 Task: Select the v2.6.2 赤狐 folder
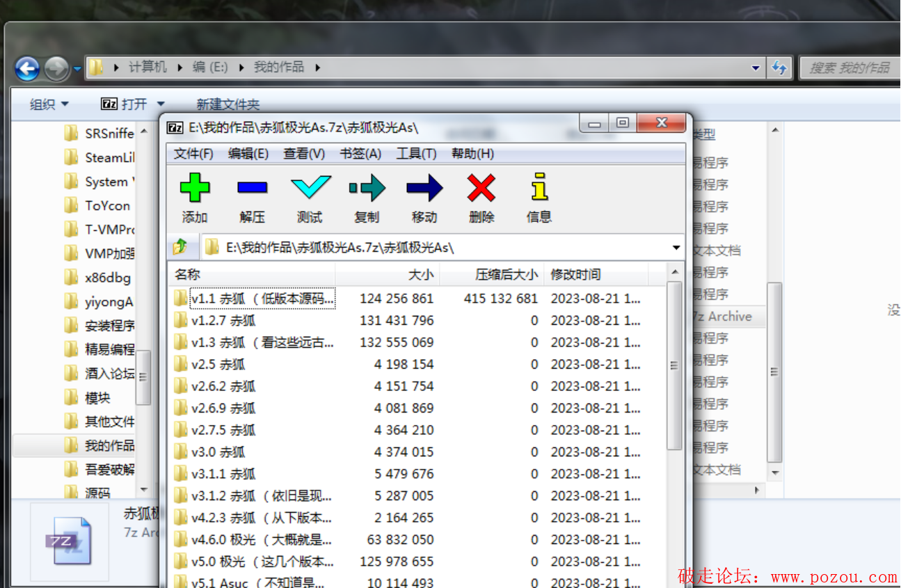point(215,386)
